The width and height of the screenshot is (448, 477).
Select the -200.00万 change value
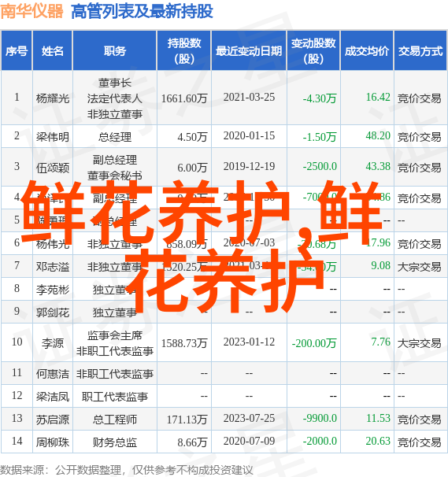[314, 343]
